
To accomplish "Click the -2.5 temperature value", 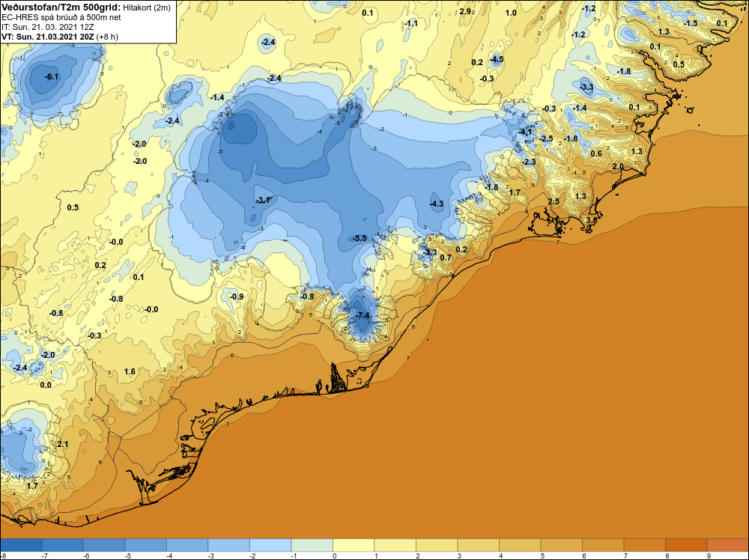I will (x=545, y=139).
